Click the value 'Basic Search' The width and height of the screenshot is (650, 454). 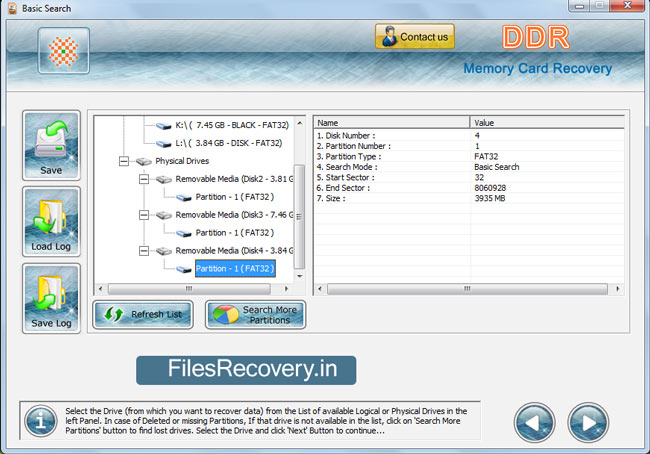point(497,167)
